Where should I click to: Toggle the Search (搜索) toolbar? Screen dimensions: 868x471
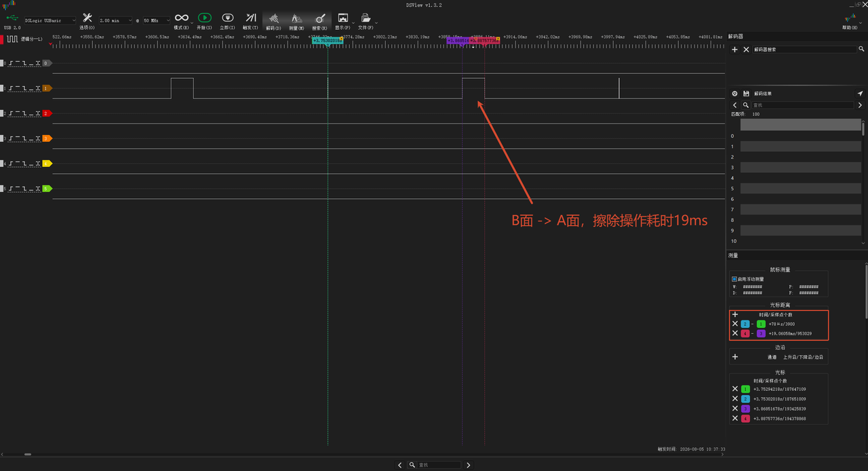tap(320, 20)
